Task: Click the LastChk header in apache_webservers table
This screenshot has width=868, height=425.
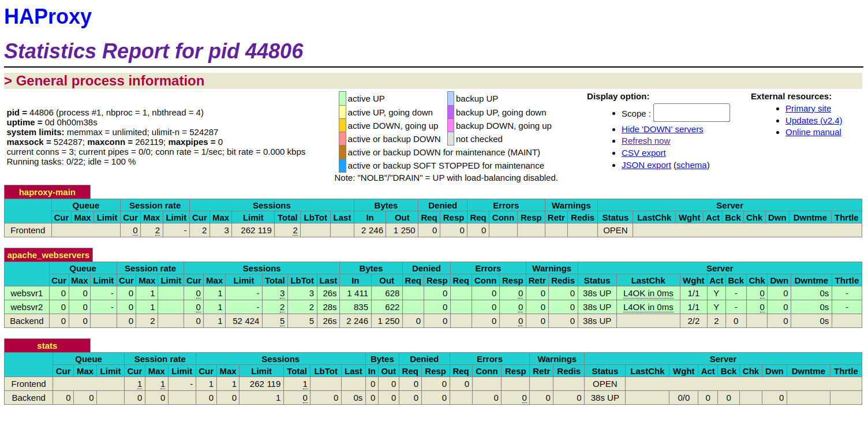Action: 648,281
